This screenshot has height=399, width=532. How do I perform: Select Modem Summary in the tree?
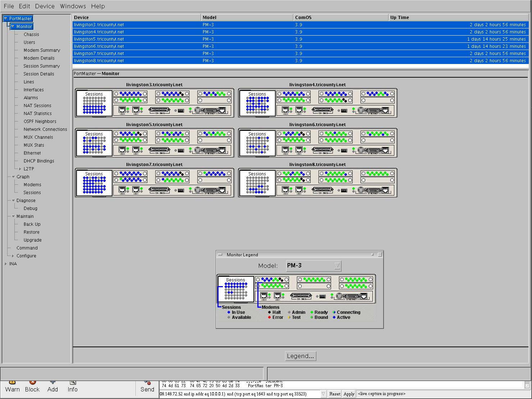point(42,50)
